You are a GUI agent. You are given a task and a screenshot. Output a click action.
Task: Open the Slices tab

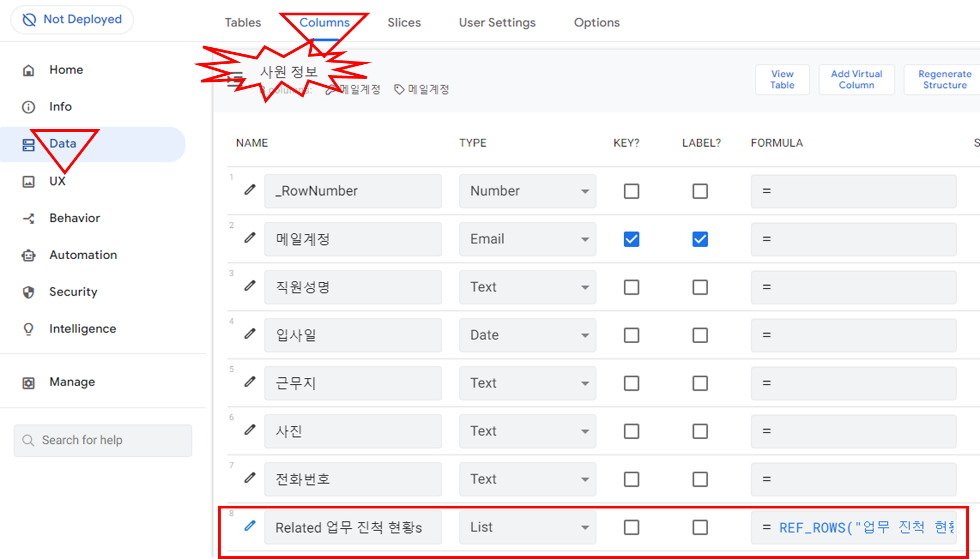pos(404,23)
